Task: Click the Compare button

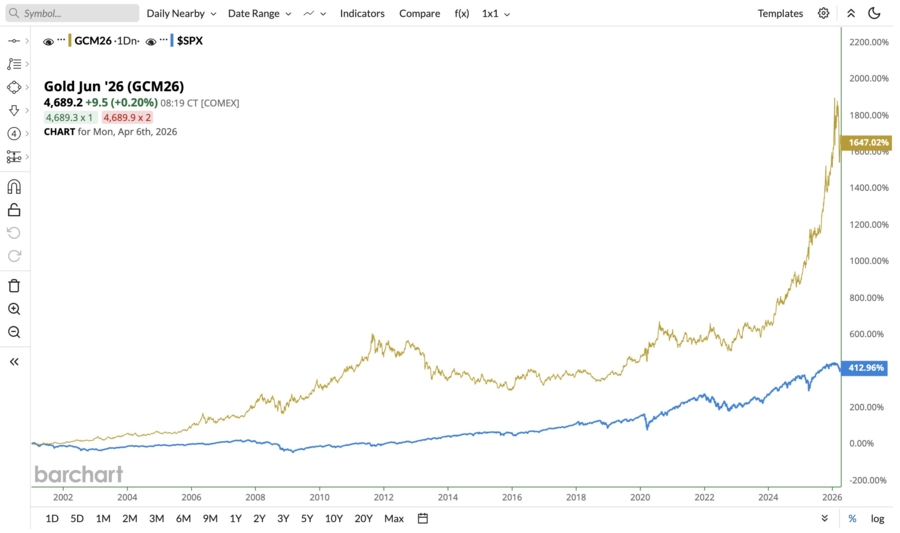Action: pos(419,14)
